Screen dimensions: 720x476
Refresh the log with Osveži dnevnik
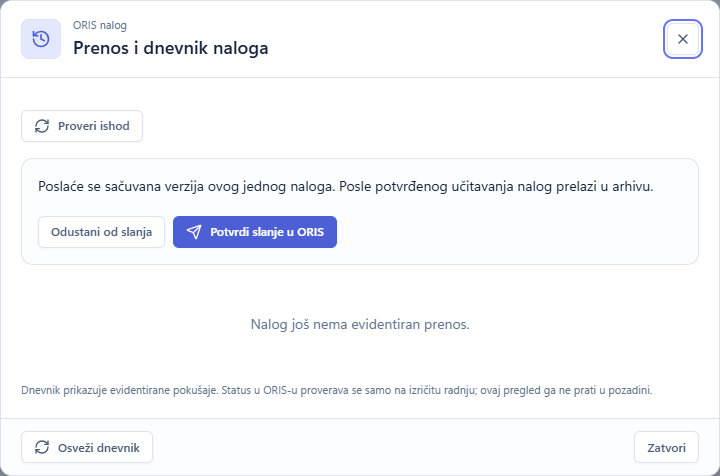pos(87,447)
